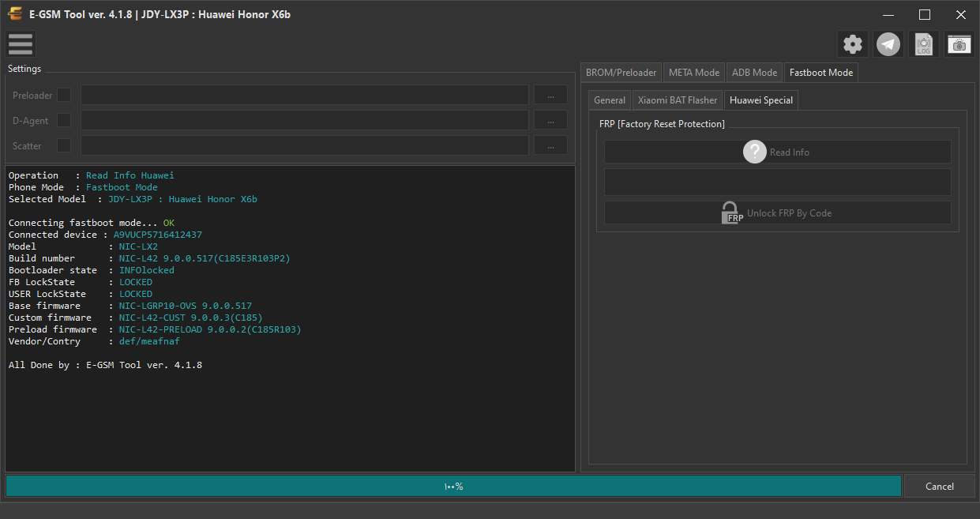Open the Xiaomi BAT Flasher sub-tab

(x=678, y=100)
